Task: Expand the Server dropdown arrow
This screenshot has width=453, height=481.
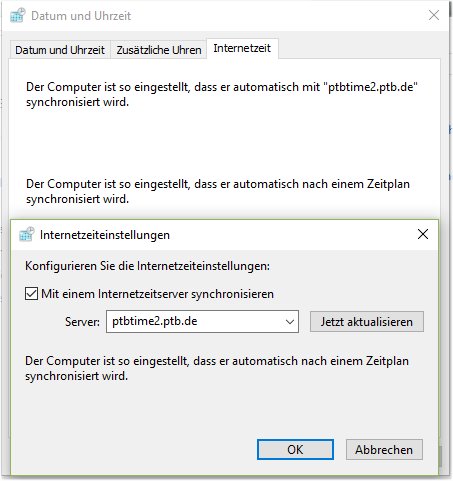Action: tap(290, 322)
